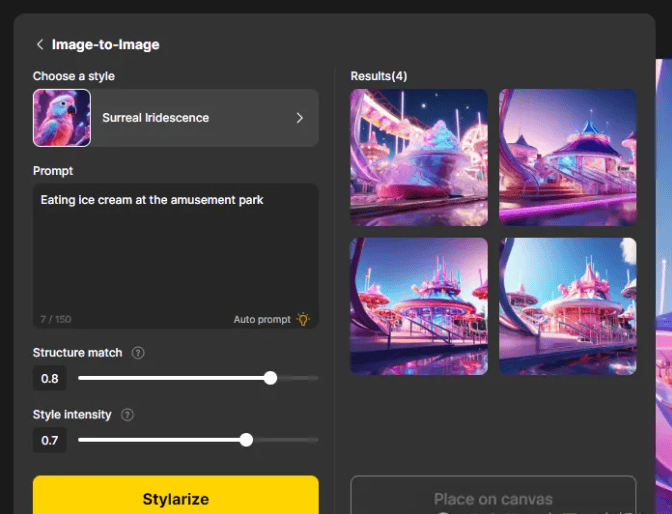The width and height of the screenshot is (672, 514).
Task: Click the Structure match slider handle
Action: (270, 378)
